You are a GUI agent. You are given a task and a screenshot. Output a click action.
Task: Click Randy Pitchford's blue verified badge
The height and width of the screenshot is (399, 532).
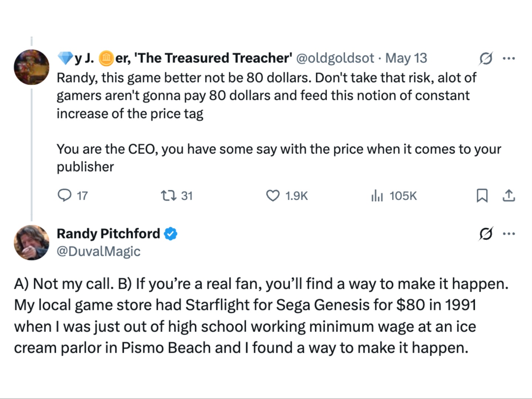[170, 234]
